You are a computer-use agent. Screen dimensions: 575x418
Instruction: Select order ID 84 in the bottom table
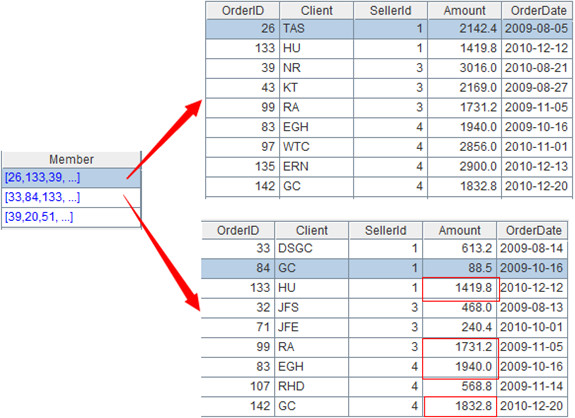pos(238,268)
